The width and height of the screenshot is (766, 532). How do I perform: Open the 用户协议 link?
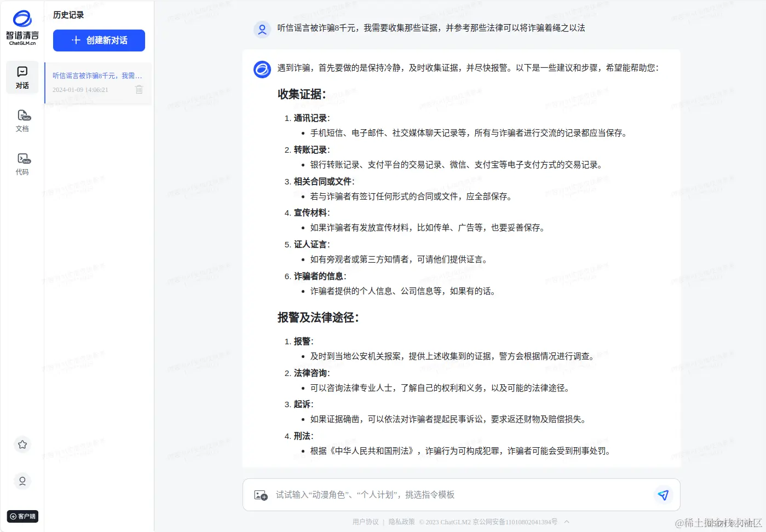(365, 522)
